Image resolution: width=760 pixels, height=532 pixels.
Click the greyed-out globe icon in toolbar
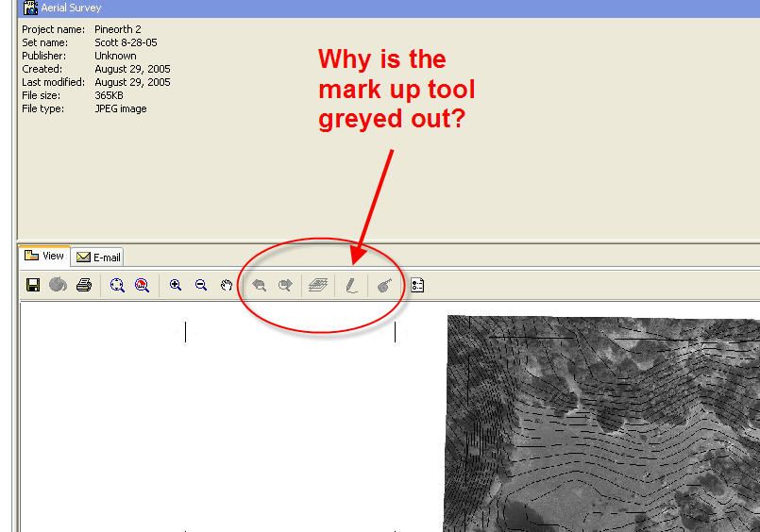click(x=59, y=285)
